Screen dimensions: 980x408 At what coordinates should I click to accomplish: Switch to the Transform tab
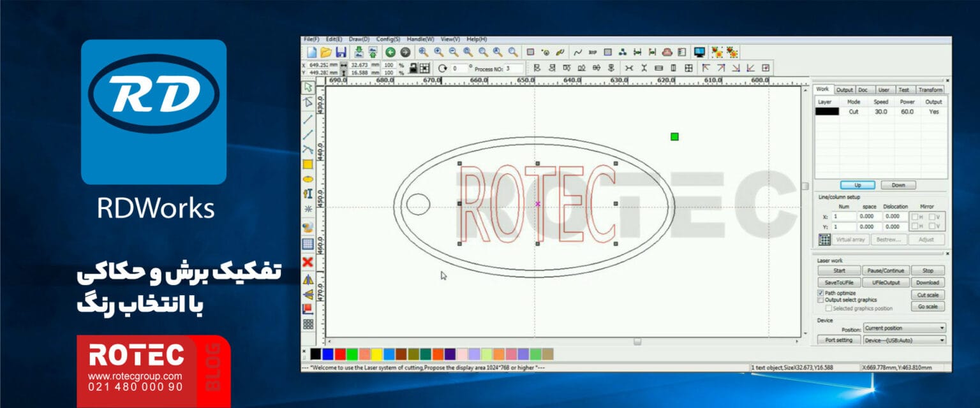click(930, 90)
